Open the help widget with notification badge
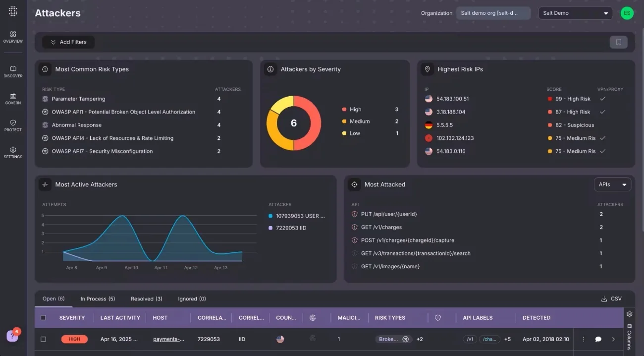The height and width of the screenshot is (356, 644). click(x=13, y=336)
